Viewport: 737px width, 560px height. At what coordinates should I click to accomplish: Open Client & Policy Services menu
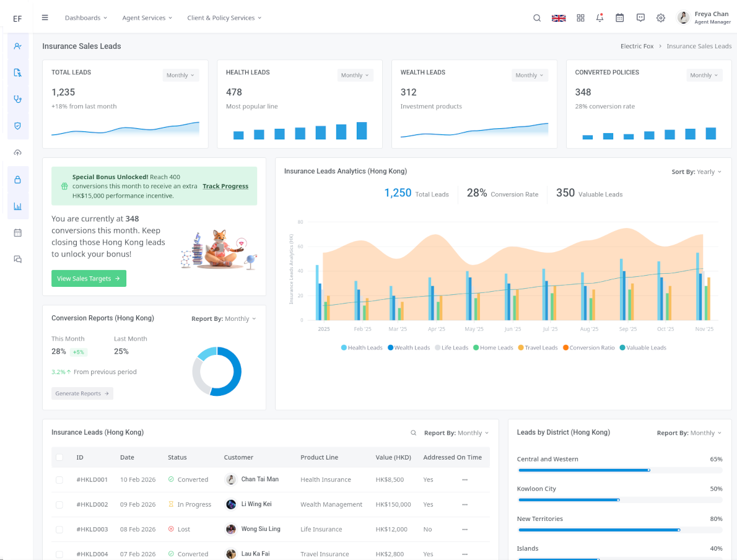pyautogui.click(x=224, y=18)
